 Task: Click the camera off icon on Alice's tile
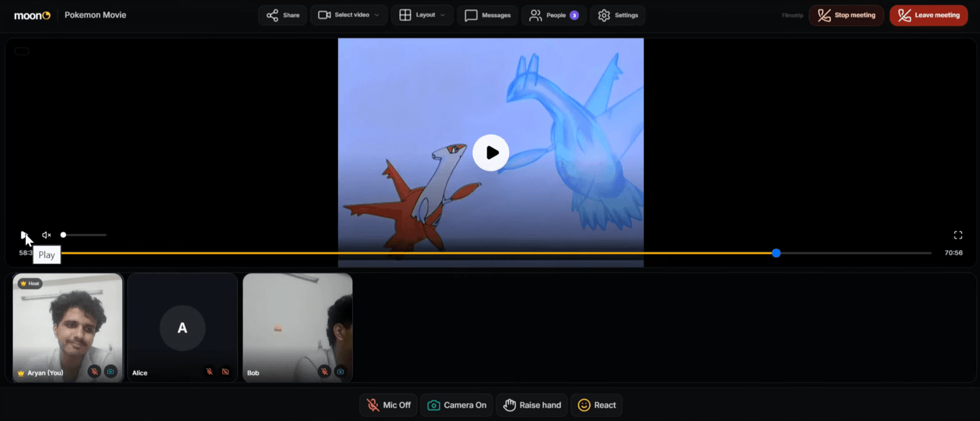tap(226, 372)
